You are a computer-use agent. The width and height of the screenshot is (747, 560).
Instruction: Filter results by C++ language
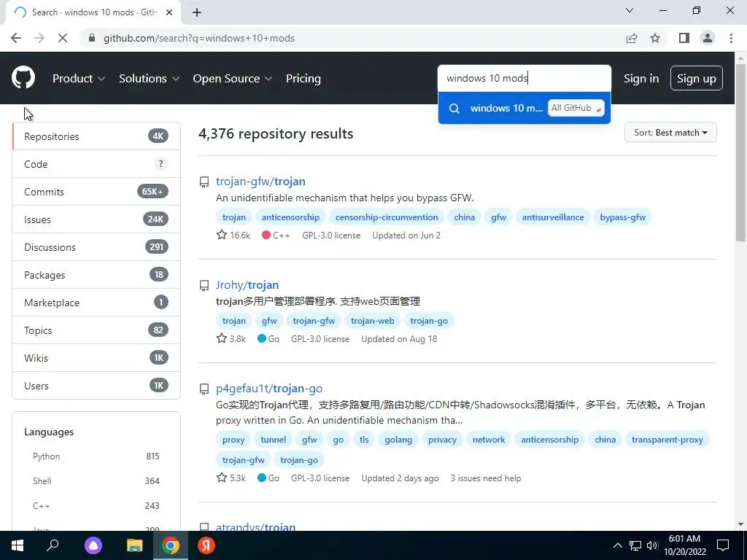pos(96,506)
